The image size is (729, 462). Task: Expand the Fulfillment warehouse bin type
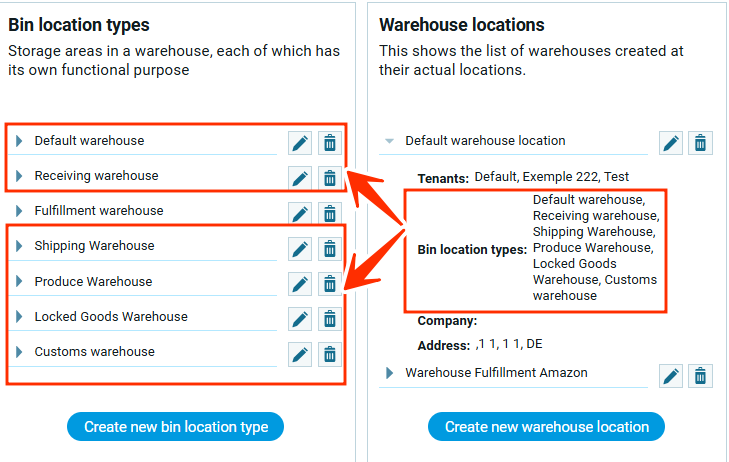pos(19,211)
